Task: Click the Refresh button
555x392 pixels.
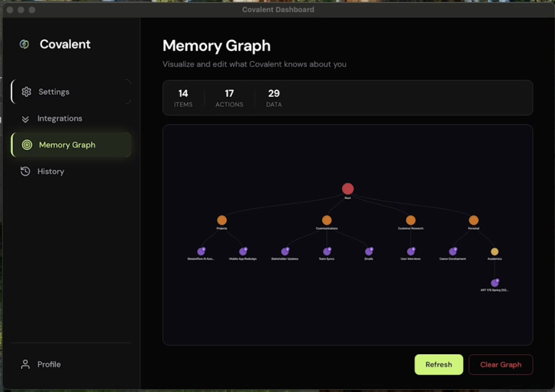Action: click(439, 365)
